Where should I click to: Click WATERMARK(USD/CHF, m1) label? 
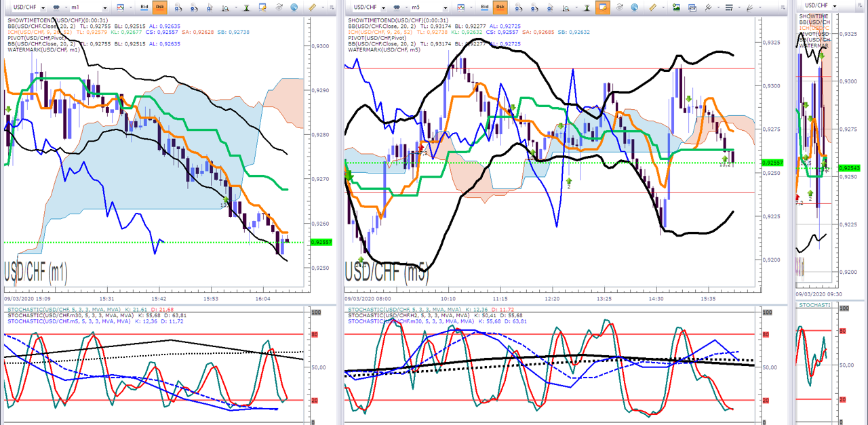pyautogui.click(x=43, y=49)
